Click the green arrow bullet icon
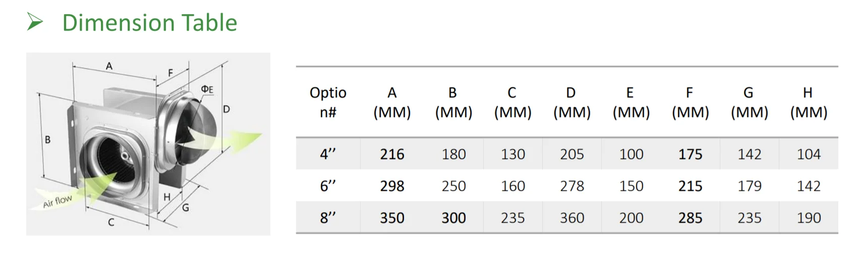Viewport: 868px width, 260px height. 35,22
